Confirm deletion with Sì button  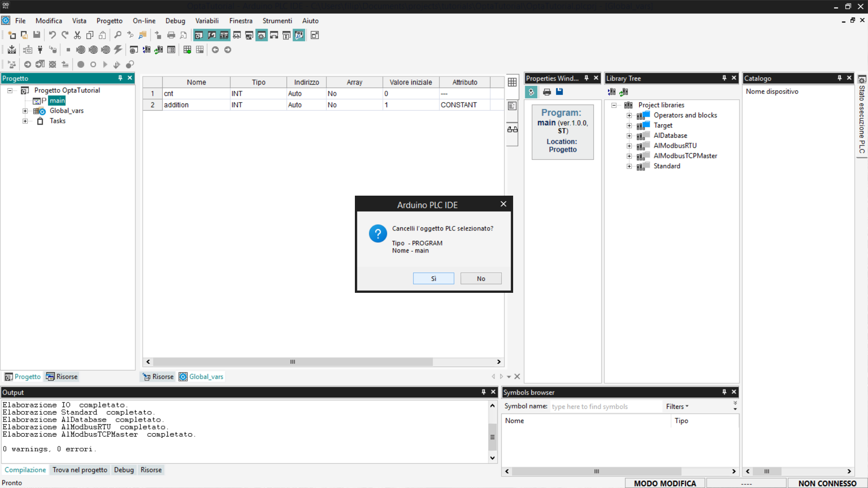coord(433,278)
